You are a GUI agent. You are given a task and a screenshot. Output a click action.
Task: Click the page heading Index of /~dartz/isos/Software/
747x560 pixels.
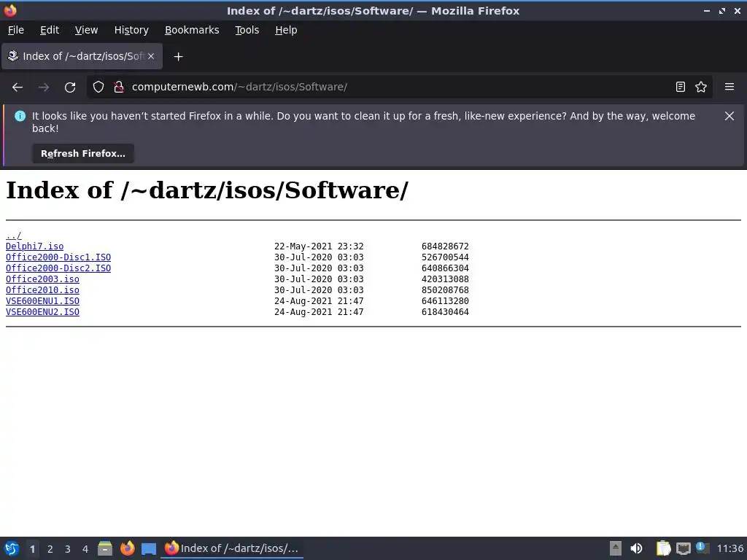[x=206, y=190]
